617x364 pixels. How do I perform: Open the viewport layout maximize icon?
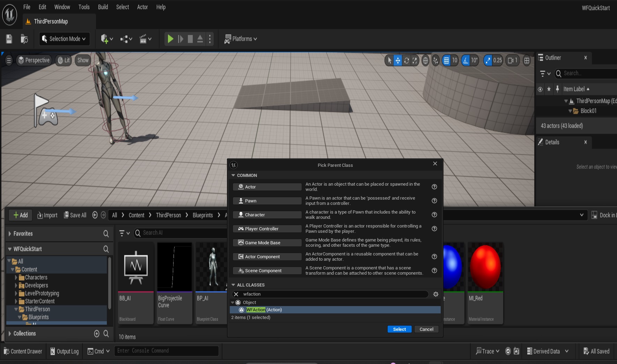527,60
